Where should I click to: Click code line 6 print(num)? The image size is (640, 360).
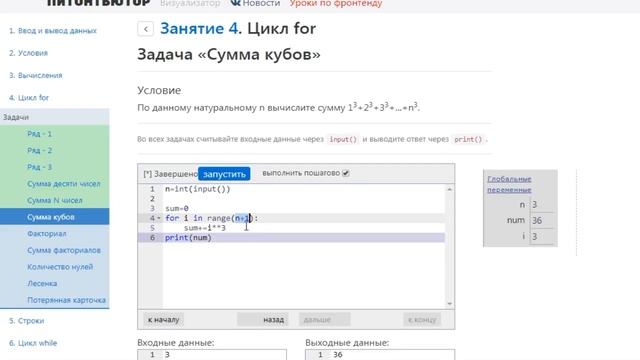[188, 238]
